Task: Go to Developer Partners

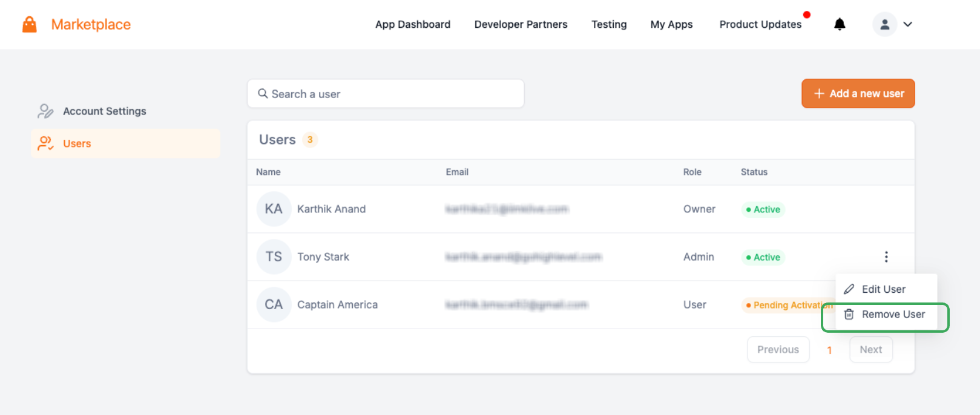Action: 521,24
